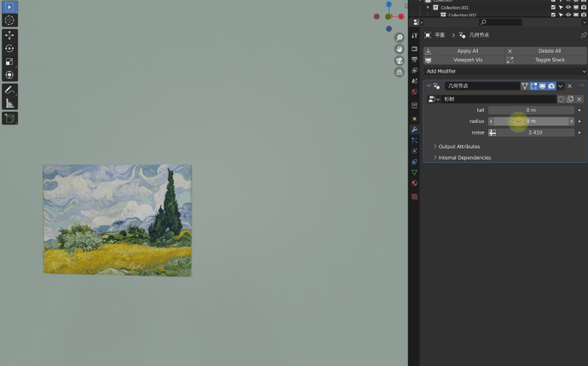This screenshot has height=366, width=588.
Task: Remove the 几何节点 modifier with X
Action: pyautogui.click(x=569, y=86)
